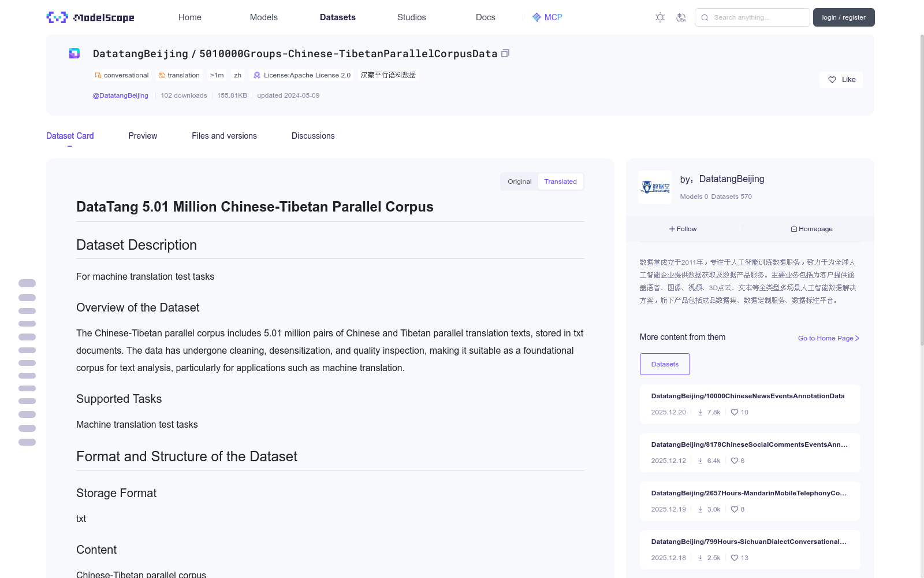Switch to the Preview tab
This screenshot has width=924, height=578.
tap(143, 136)
